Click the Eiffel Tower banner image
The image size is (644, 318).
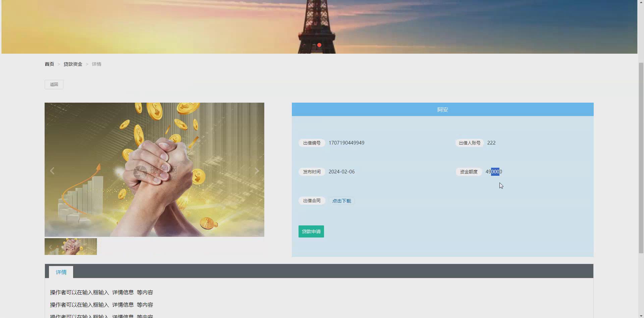(319, 27)
